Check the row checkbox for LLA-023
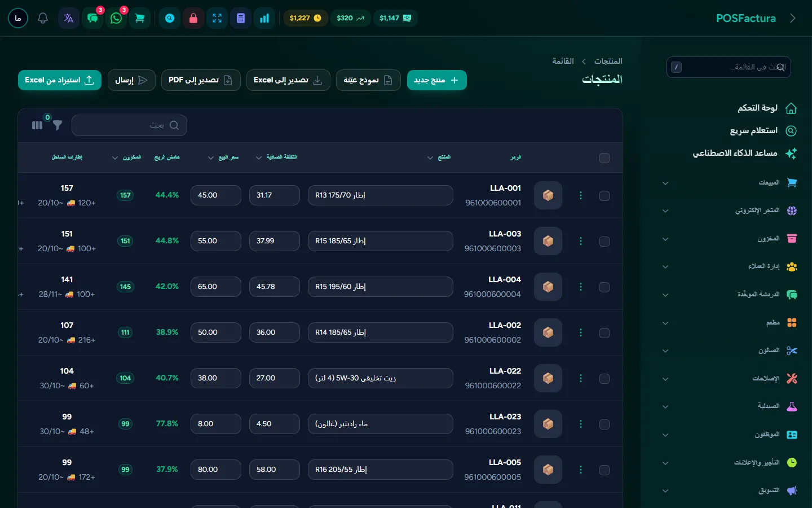812x508 pixels. tap(604, 424)
